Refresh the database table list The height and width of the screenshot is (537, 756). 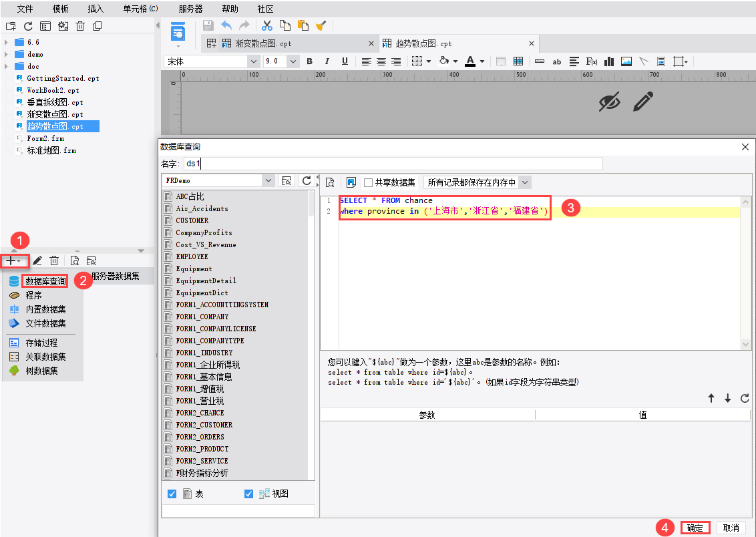[307, 180]
